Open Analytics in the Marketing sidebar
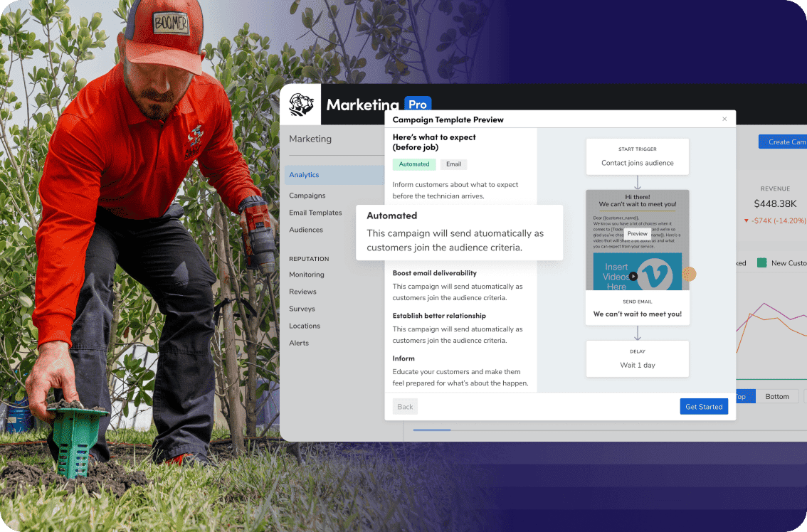Screen dimensions: 807x532 point(334,175)
